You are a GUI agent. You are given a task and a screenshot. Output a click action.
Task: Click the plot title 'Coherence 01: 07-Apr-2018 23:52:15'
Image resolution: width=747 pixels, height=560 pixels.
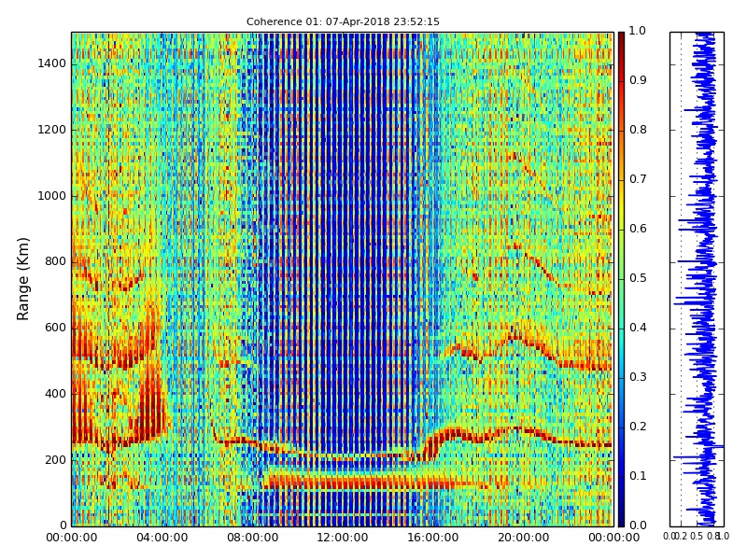343,21
